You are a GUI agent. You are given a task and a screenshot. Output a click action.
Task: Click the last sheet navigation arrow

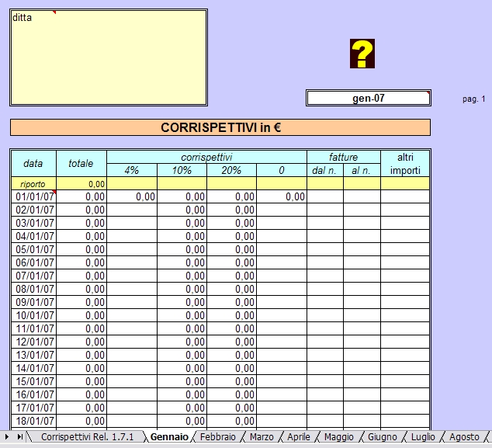click(x=19, y=437)
